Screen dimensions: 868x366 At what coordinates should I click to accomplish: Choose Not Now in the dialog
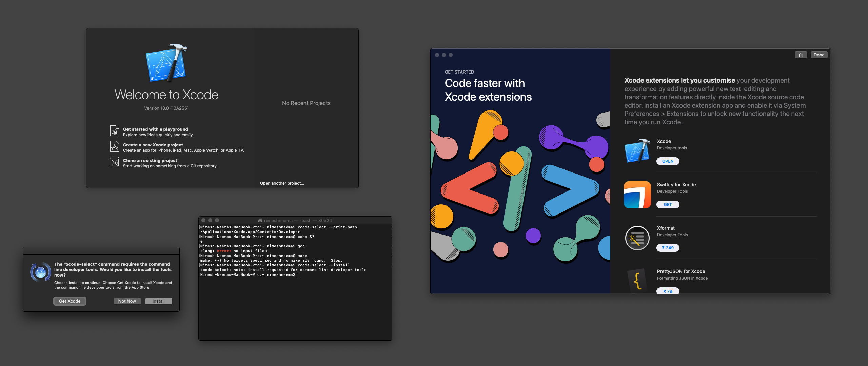(x=127, y=301)
